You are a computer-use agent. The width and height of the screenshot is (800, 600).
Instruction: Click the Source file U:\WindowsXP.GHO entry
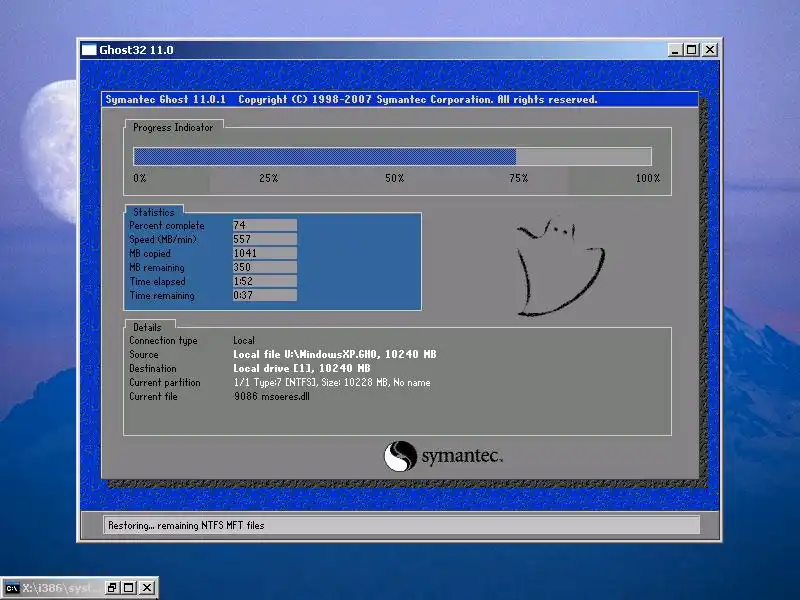click(x=335, y=354)
